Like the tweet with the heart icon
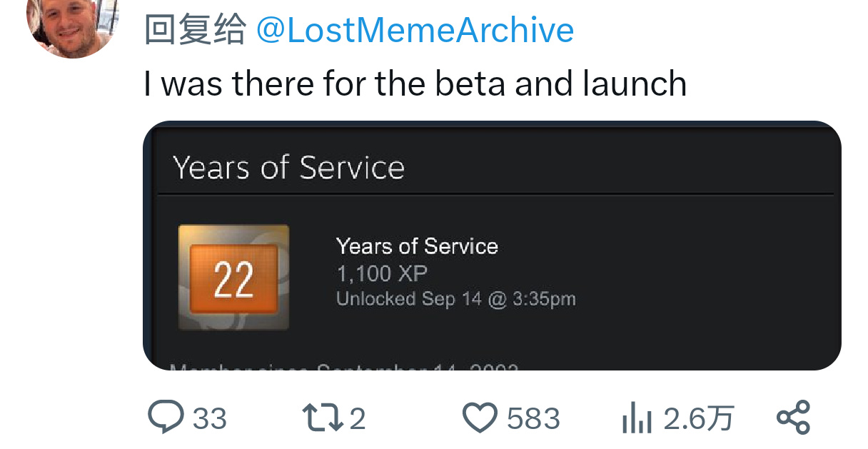This screenshot has height=449, width=868. [480, 418]
